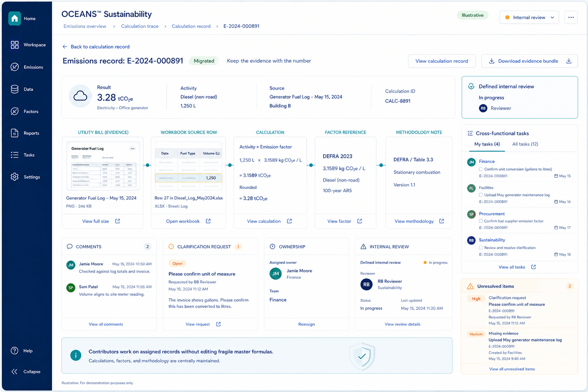Go to Emissions via sidebar icon
Screen dimensions: 588x392
tap(15, 67)
